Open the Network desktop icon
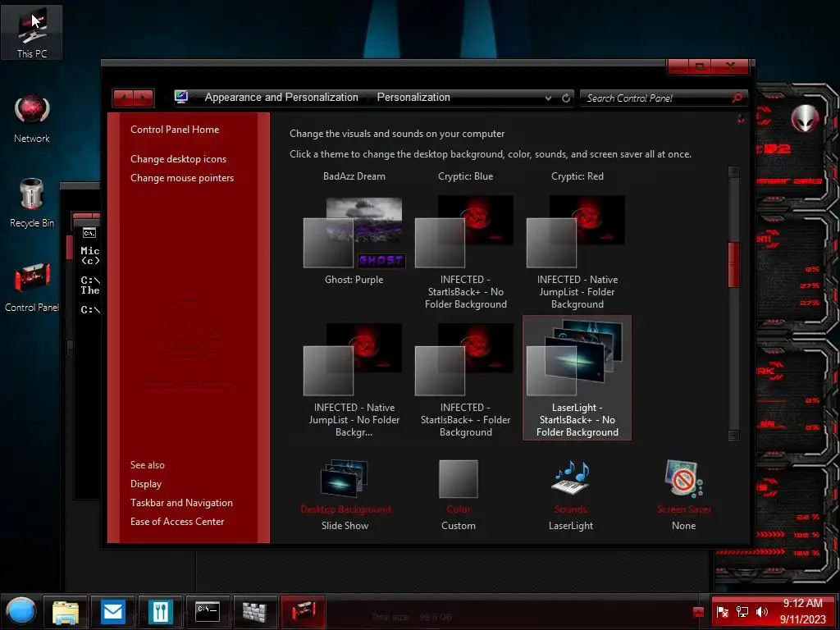Viewport: 840px width, 630px height. pyautogui.click(x=32, y=118)
